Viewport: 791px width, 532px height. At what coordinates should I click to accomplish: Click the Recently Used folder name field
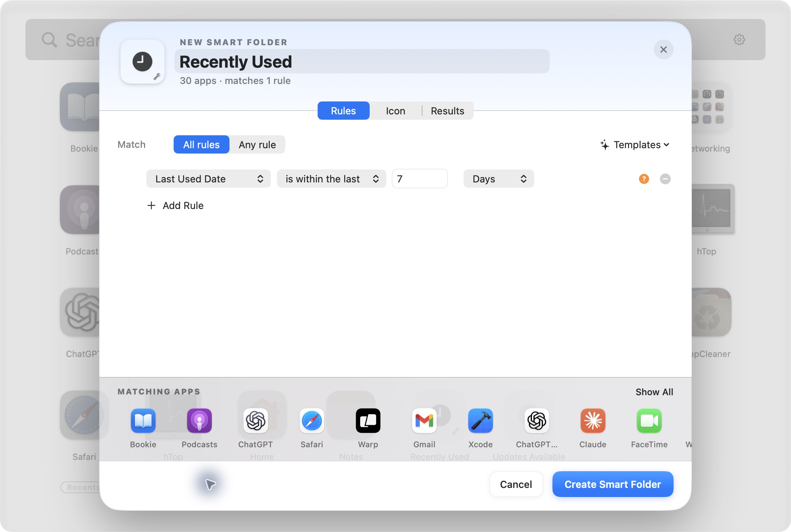362,62
